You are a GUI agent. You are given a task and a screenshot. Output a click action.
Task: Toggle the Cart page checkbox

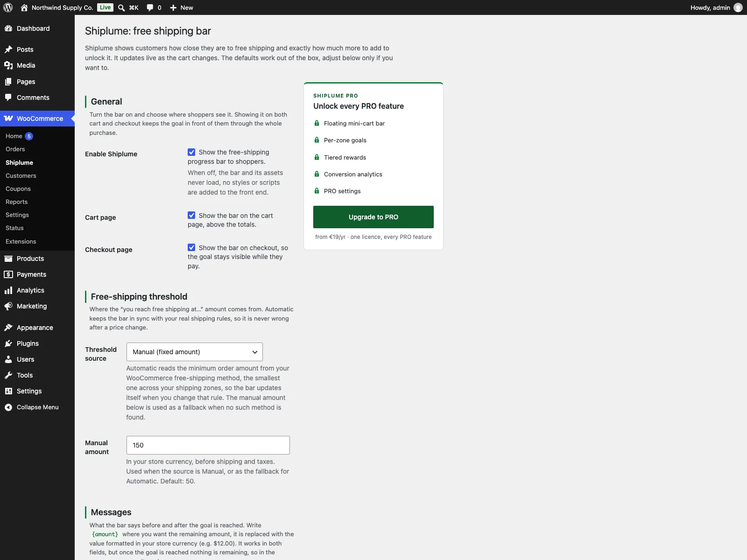[x=191, y=215]
